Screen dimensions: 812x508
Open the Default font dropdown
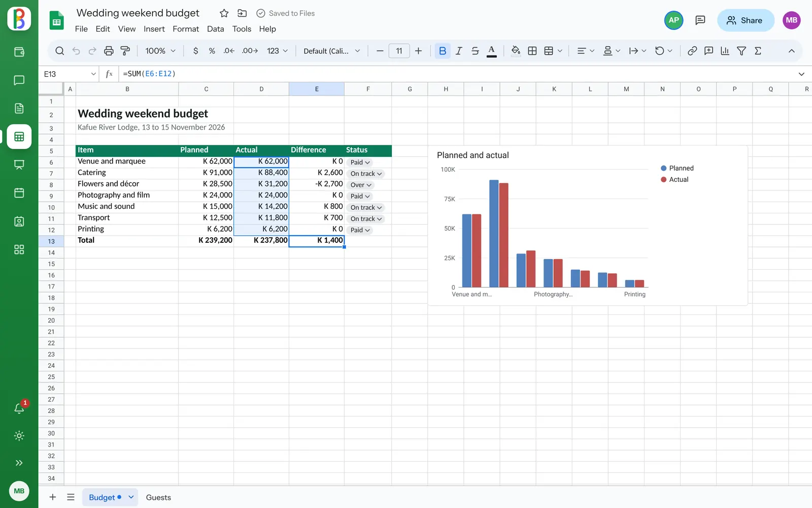(x=332, y=51)
